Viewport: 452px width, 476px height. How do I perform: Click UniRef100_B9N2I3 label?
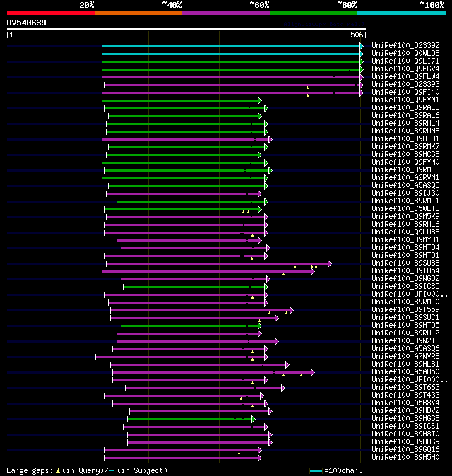pos(405,340)
